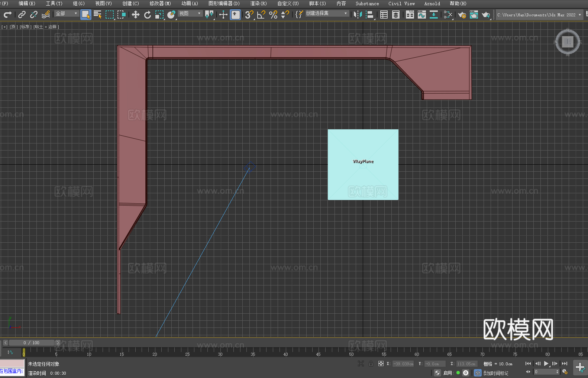Click the Redo arrow icon
The image size is (588, 378).
[7, 14]
